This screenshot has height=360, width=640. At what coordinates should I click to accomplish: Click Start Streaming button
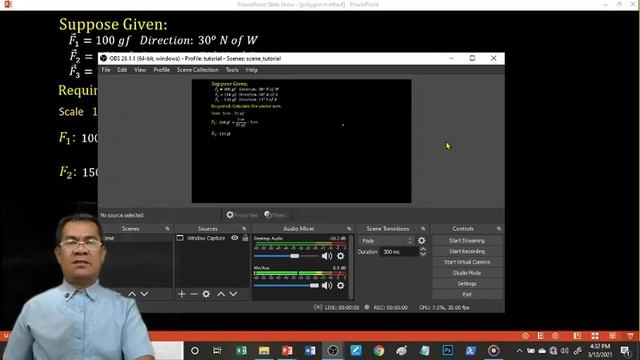point(467,241)
